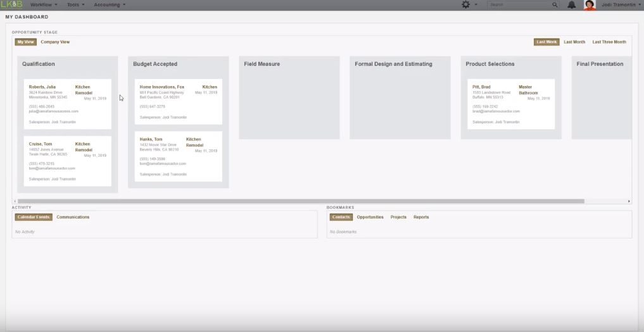The width and height of the screenshot is (644, 332).
Task: Click the LK&B logo icon
Action: coord(11,4)
